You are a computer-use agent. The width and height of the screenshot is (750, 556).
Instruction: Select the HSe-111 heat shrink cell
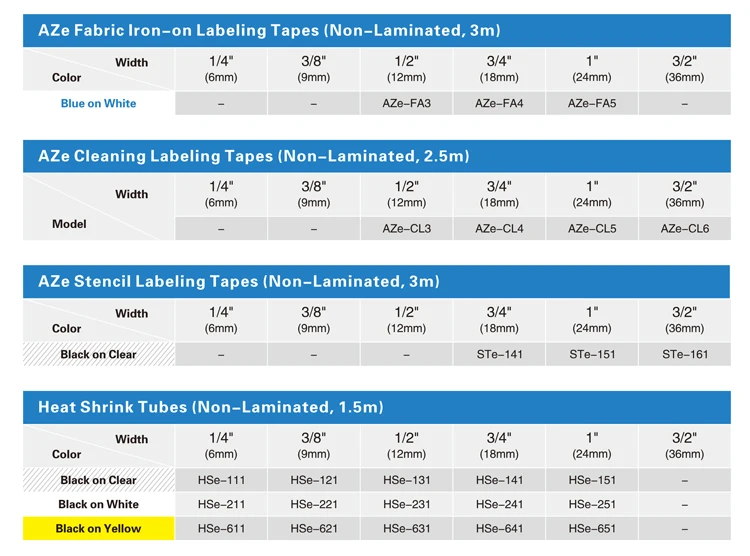coord(221,480)
